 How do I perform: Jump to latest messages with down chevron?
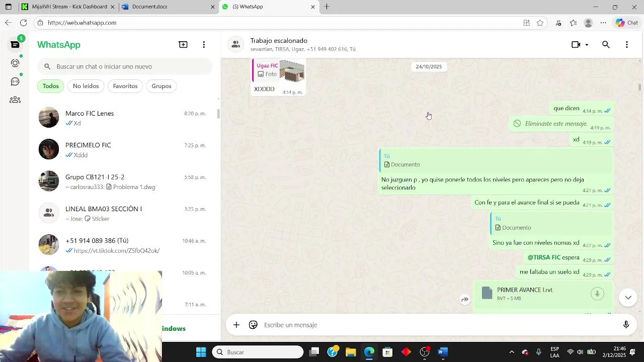[628, 297]
